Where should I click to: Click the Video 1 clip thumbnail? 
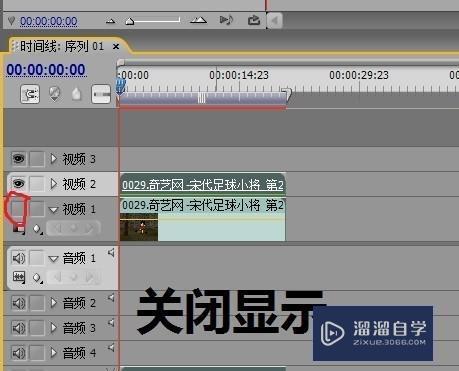click(139, 227)
